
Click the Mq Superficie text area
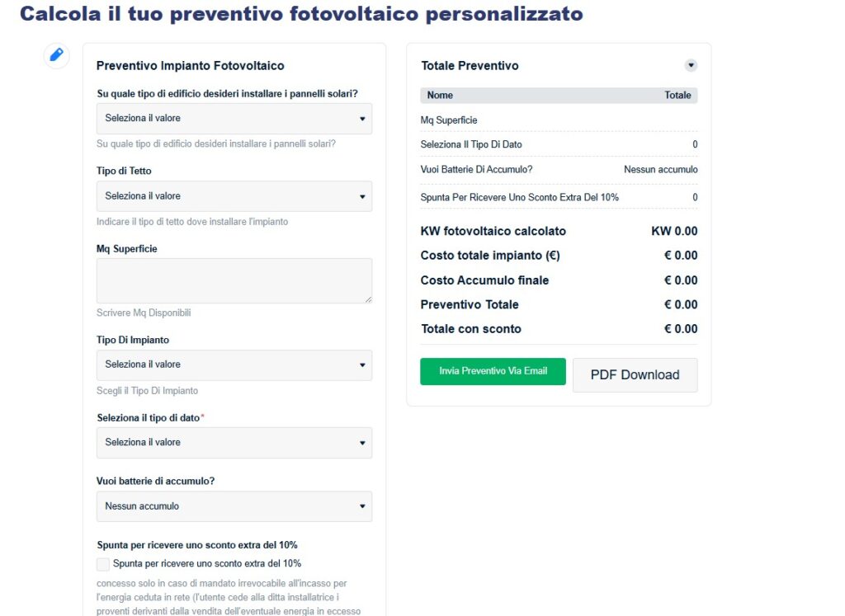pyautogui.click(x=234, y=280)
